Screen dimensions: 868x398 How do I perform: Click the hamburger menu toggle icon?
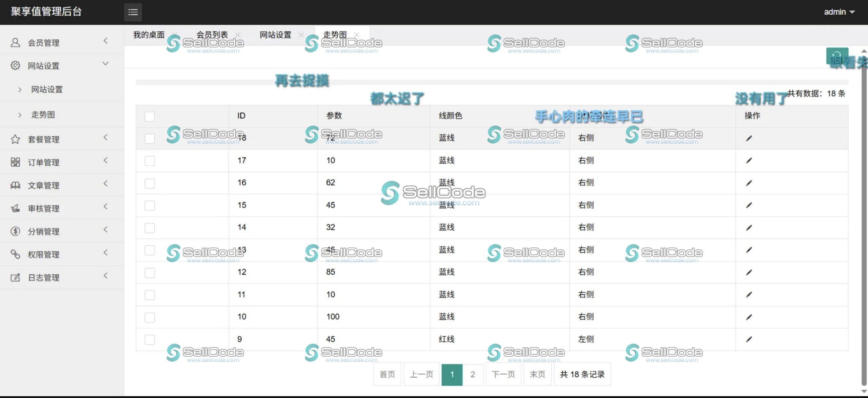click(x=133, y=12)
